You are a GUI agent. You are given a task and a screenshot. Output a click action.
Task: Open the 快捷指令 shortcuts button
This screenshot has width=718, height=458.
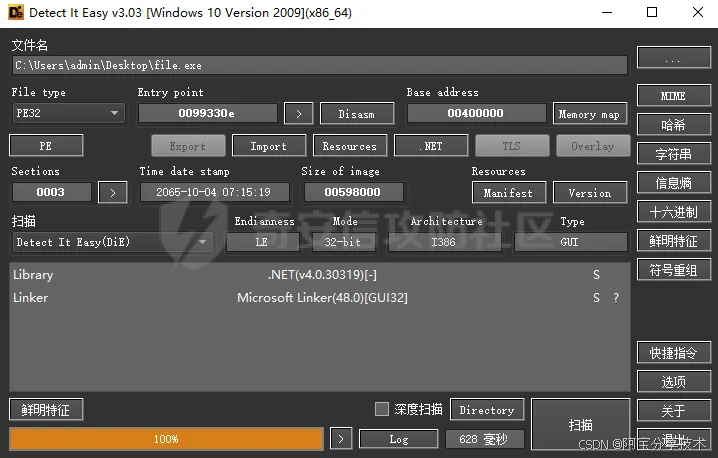tap(674, 353)
